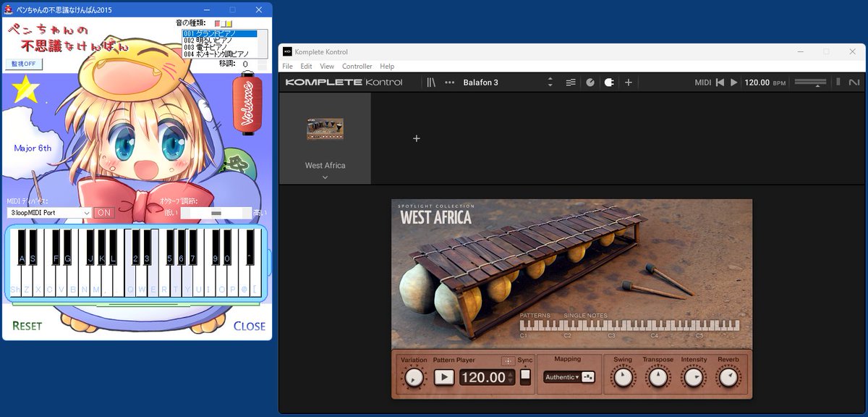Toggle the 監視OFF button in Pen-chan window

click(x=25, y=64)
